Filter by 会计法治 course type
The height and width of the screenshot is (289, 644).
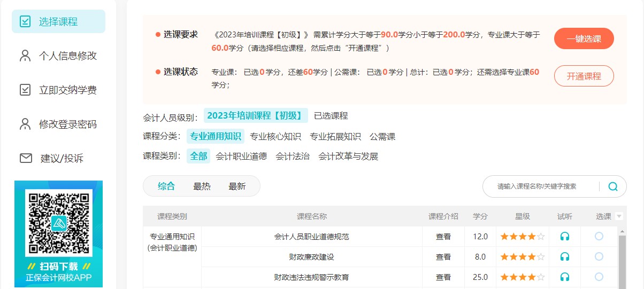[293, 156]
